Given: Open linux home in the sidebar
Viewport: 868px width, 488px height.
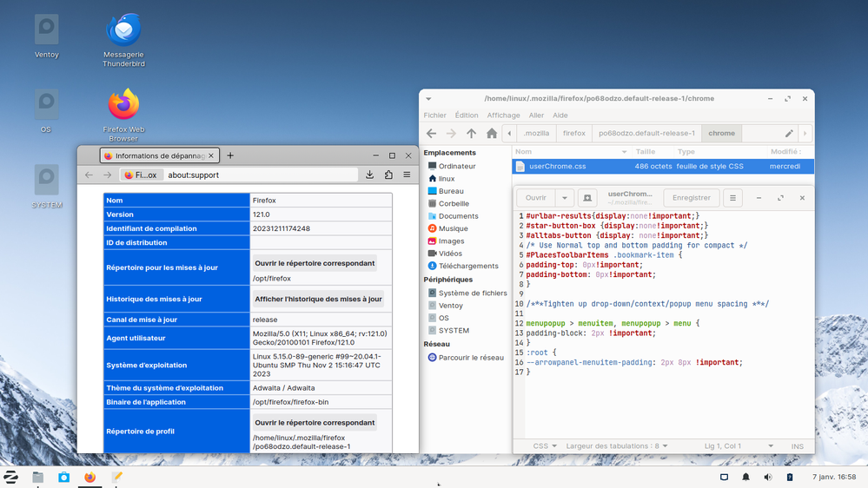Looking at the screenshot, I should (447, 179).
